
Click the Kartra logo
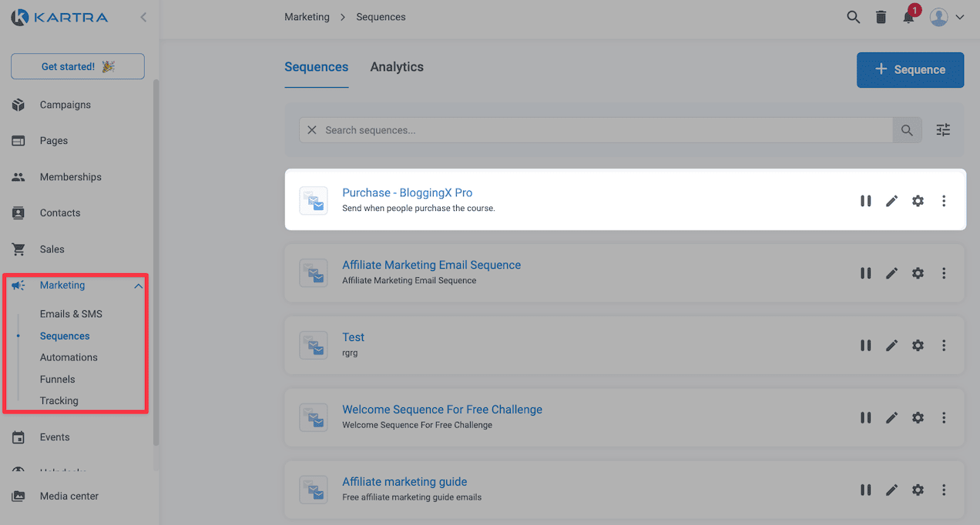59,17
